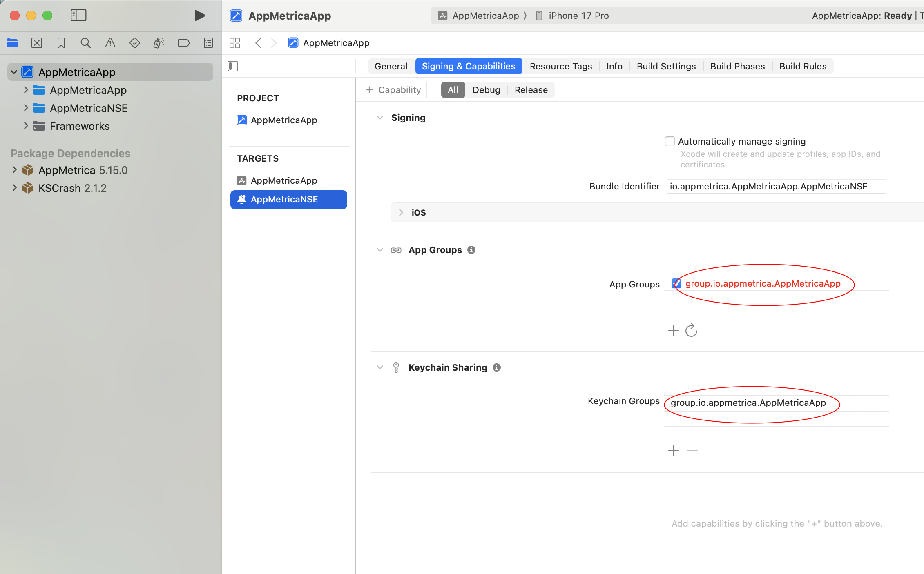Open the Find navigator magnifier icon

pos(85,43)
